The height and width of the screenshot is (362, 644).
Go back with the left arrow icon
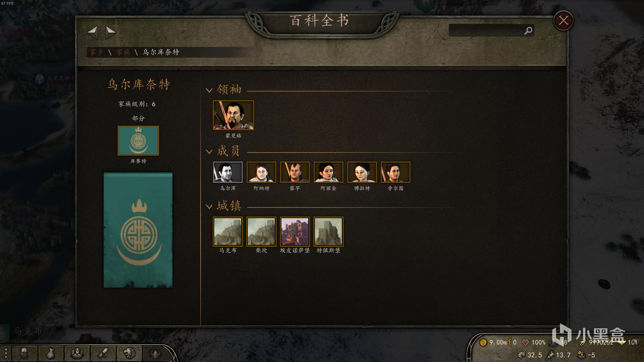coord(92,33)
